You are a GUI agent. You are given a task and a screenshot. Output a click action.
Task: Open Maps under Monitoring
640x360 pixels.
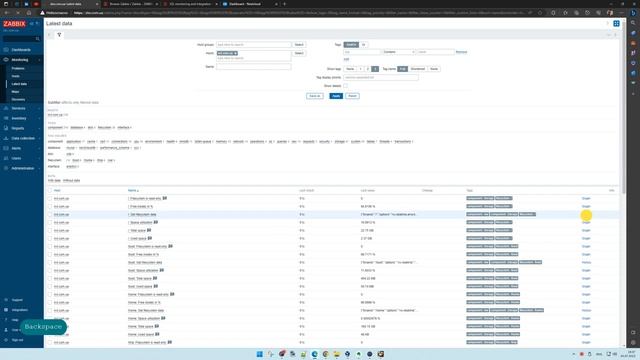15,92
